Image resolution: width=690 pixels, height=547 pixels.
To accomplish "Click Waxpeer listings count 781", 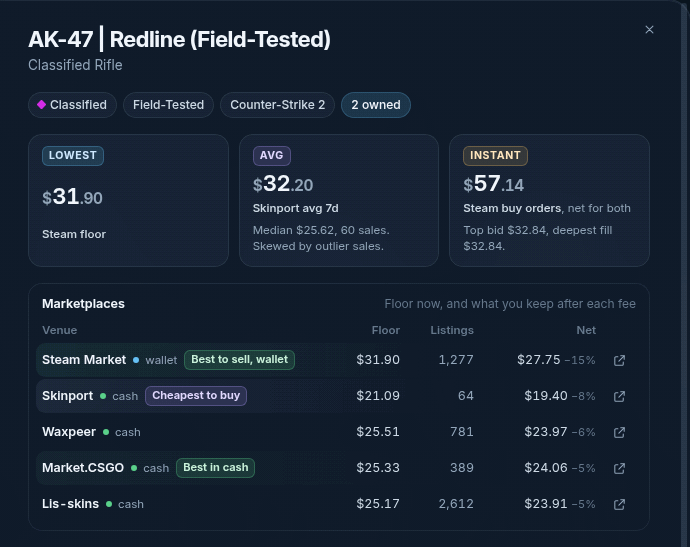I will pos(462,432).
